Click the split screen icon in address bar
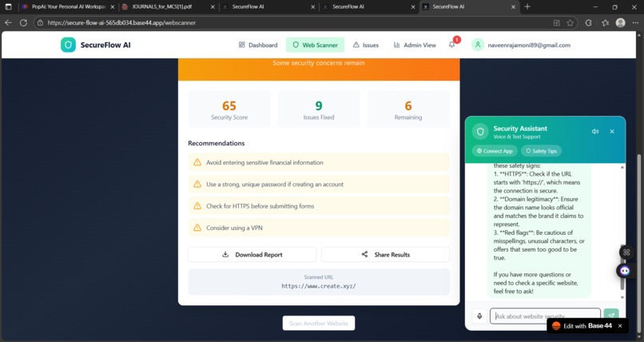Image resolution: width=644 pixels, height=342 pixels. tap(557, 23)
